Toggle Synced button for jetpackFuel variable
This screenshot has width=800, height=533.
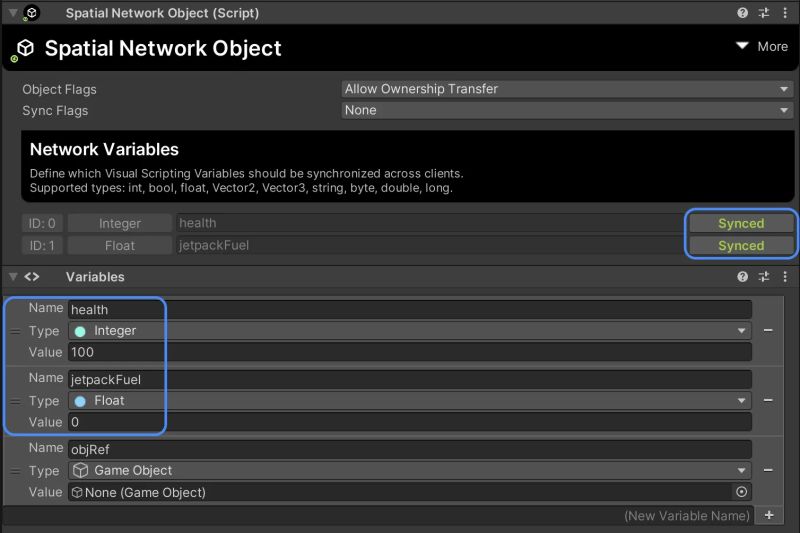point(741,245)
